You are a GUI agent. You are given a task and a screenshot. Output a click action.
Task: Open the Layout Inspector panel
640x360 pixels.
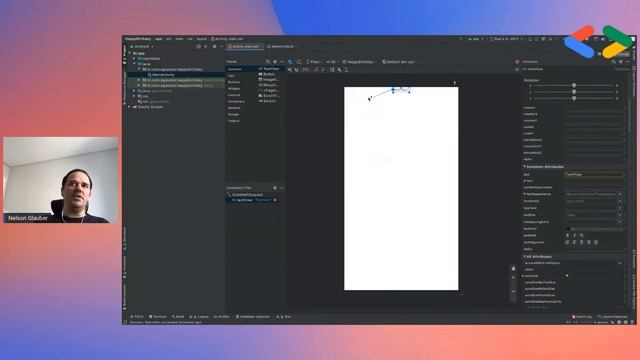(x=612, y=316)
